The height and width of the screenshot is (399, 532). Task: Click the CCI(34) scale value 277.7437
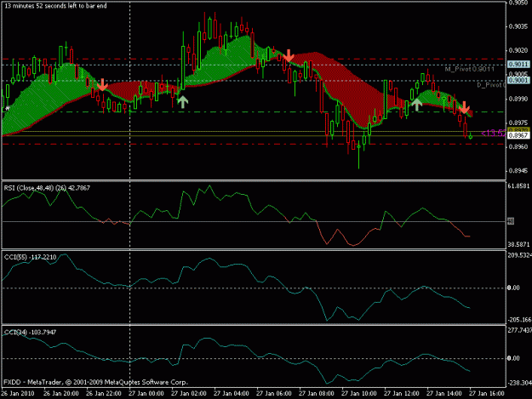pos(519,330)
